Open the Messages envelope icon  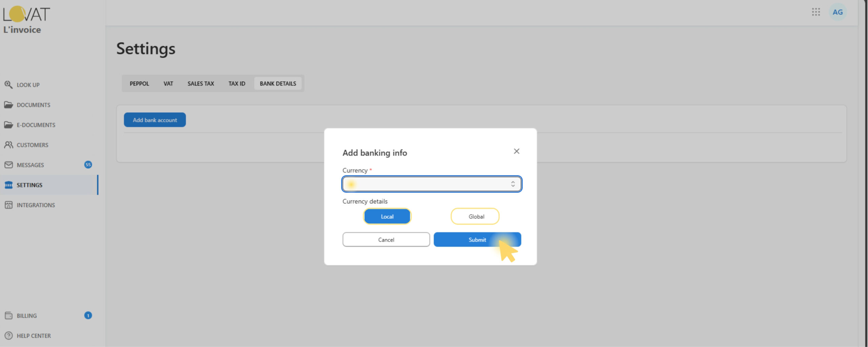(x=8, y=165)
